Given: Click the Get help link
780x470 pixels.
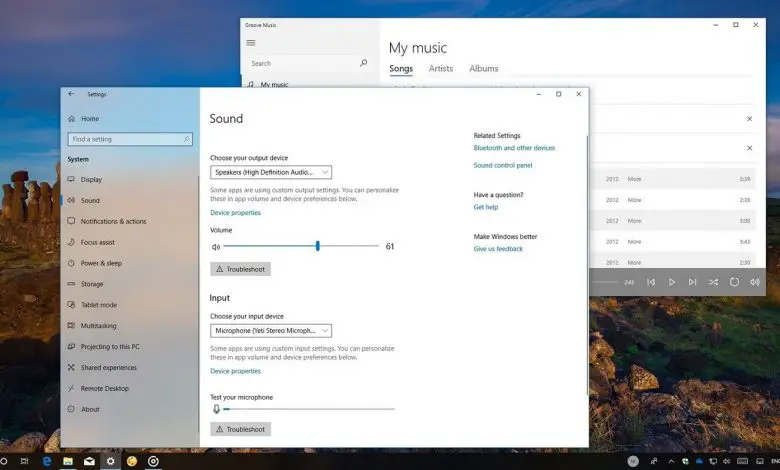Looking at the screenshot, I should tap(486, 207).
